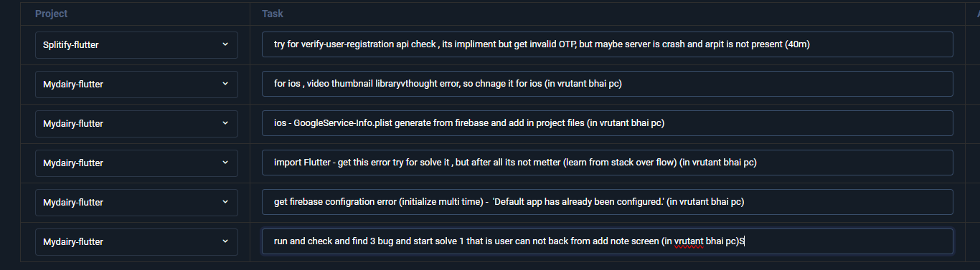Focus the verify-user-registration api task field
The image size is (980, 270).
coord(608,44)
